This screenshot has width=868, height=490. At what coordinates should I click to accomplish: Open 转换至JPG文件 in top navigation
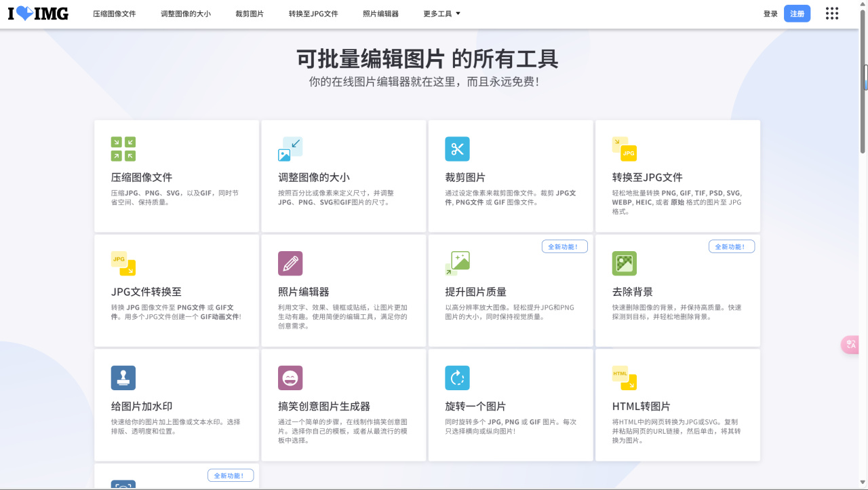(x=313, y=14)
